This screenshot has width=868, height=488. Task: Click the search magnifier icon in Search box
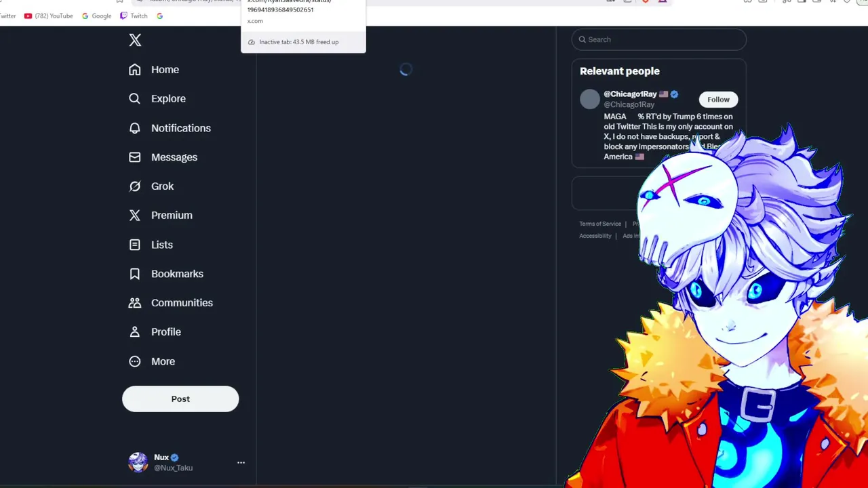tap(582, 39)
